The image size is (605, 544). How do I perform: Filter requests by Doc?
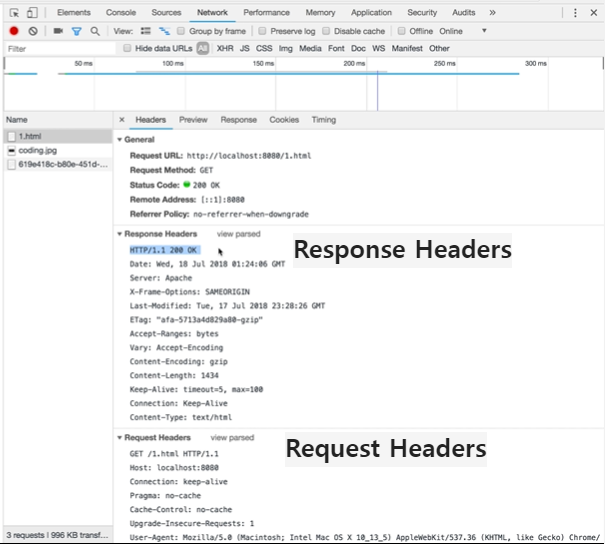tap(358, 48)
